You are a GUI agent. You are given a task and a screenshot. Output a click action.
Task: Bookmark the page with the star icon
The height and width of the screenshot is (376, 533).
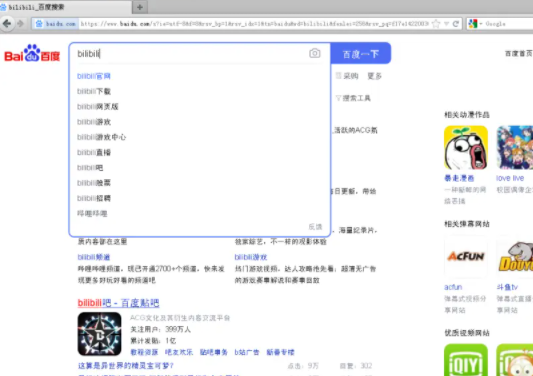click(436, 24)
